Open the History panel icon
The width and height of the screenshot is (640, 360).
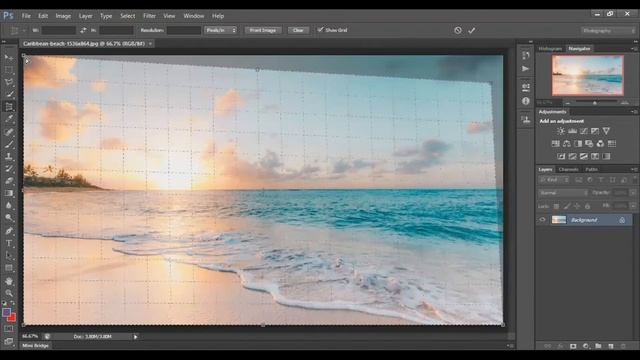coord(526,55)
